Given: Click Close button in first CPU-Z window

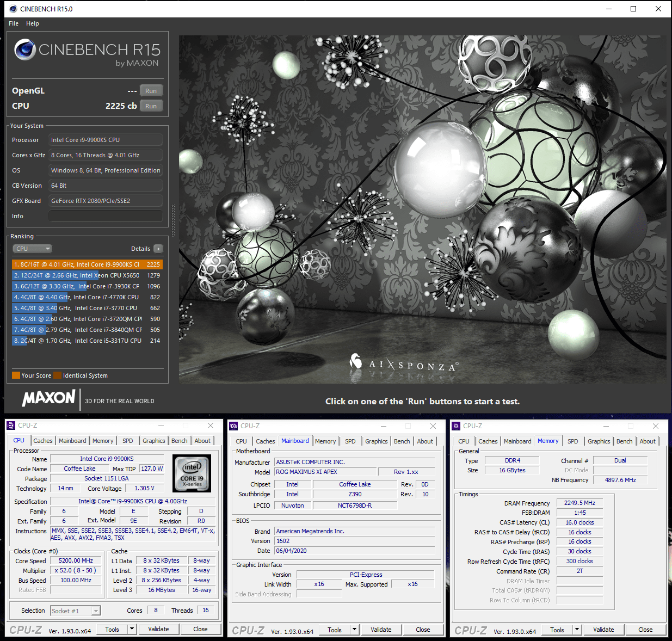Looking at the screenshot, I should (x=200, y=629).
